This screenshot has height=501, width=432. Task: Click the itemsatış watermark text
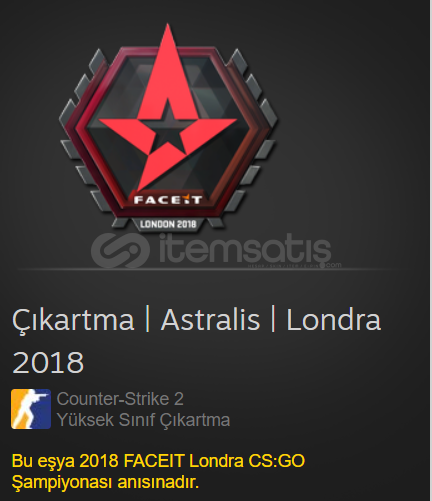(x=245, y=249)
